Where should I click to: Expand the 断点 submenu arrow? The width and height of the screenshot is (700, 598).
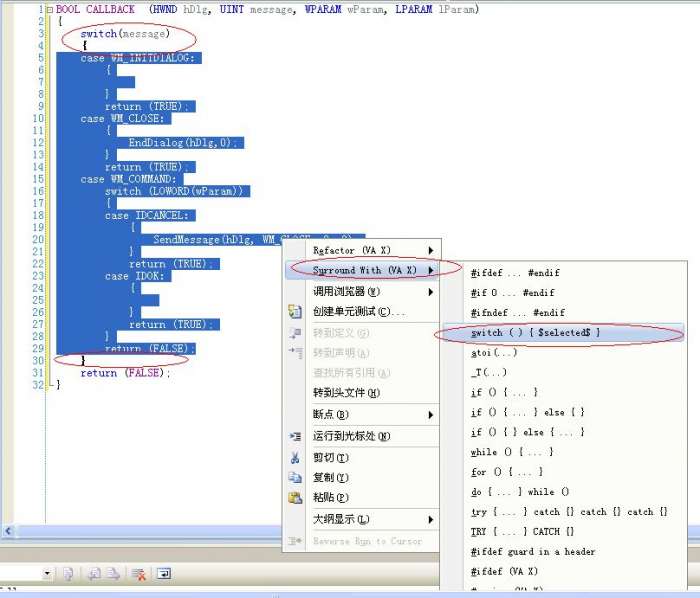(x=431, y=415)
